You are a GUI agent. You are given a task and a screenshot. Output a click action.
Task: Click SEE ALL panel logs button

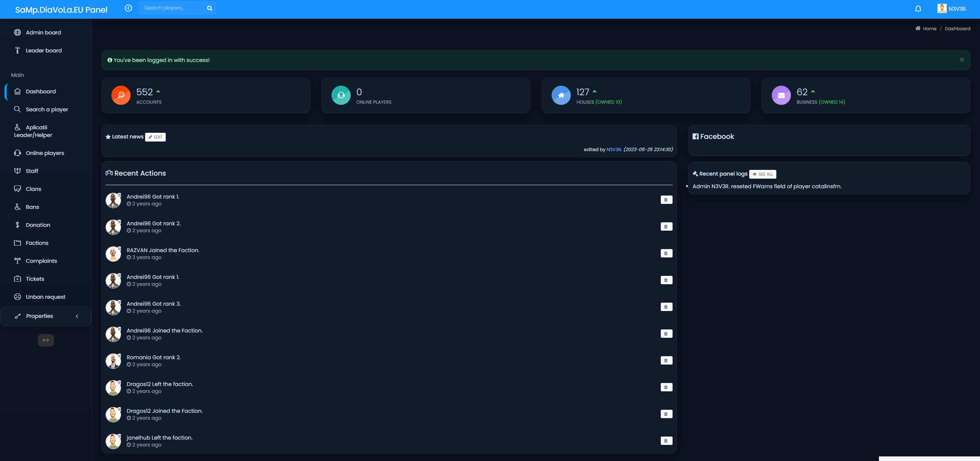pyautogui.click(x=763, y=174)
